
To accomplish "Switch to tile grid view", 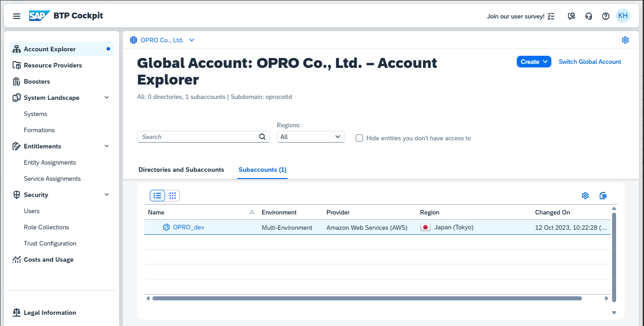I will [x=173, y=196].
